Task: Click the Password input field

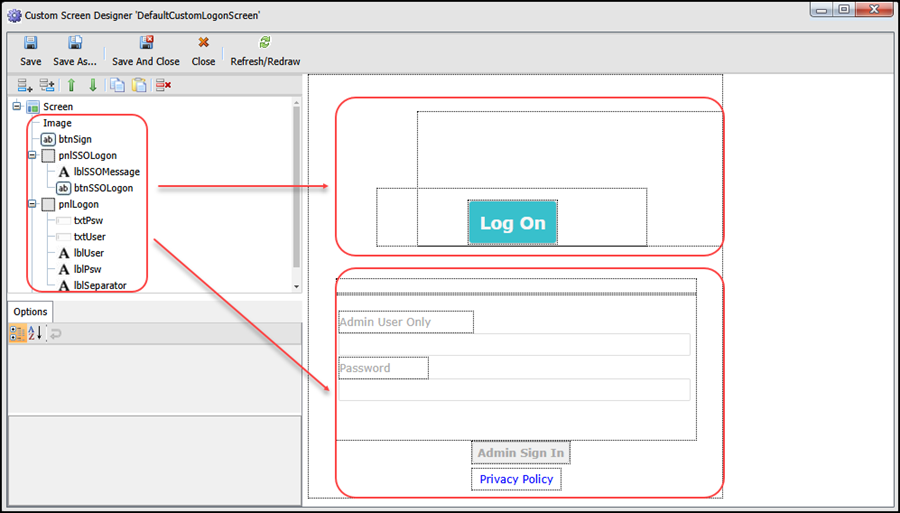Action: 514,390
